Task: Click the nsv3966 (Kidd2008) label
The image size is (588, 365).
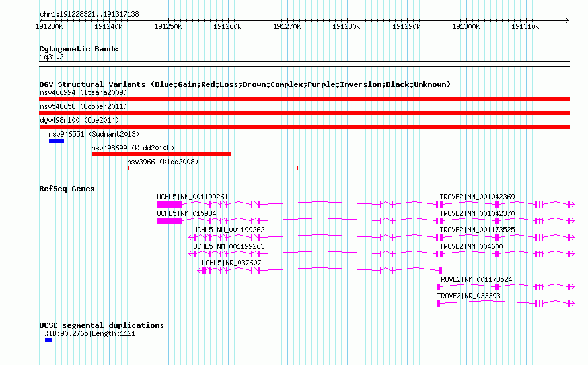Action: (163, 162)
